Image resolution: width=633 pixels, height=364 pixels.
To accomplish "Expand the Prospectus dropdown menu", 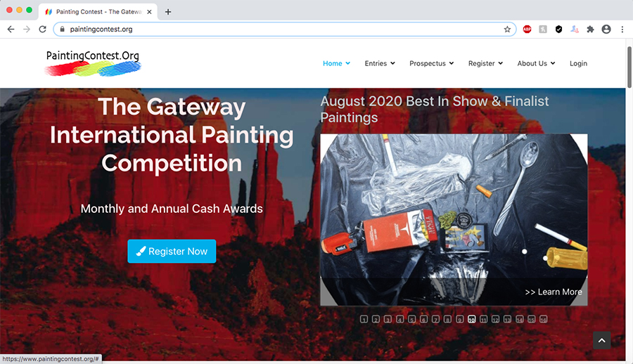I will 432,63.
